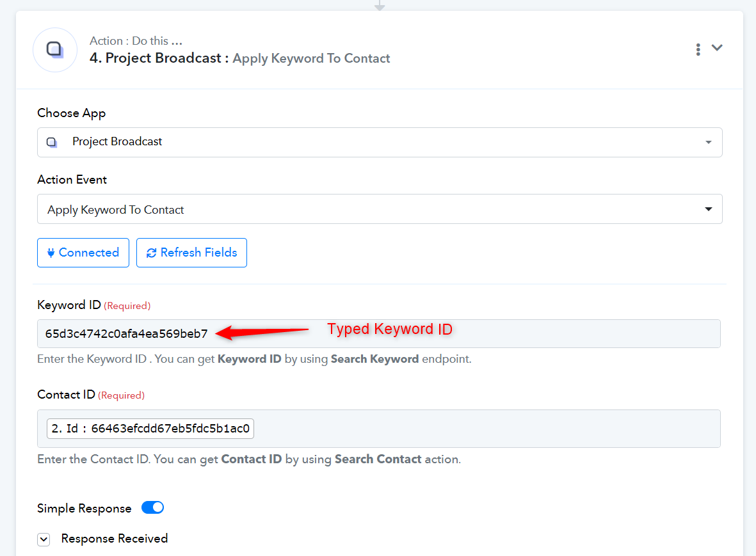Click the plug icon on the Connected button
756x556 pixels.
click(x=51, y=253)
